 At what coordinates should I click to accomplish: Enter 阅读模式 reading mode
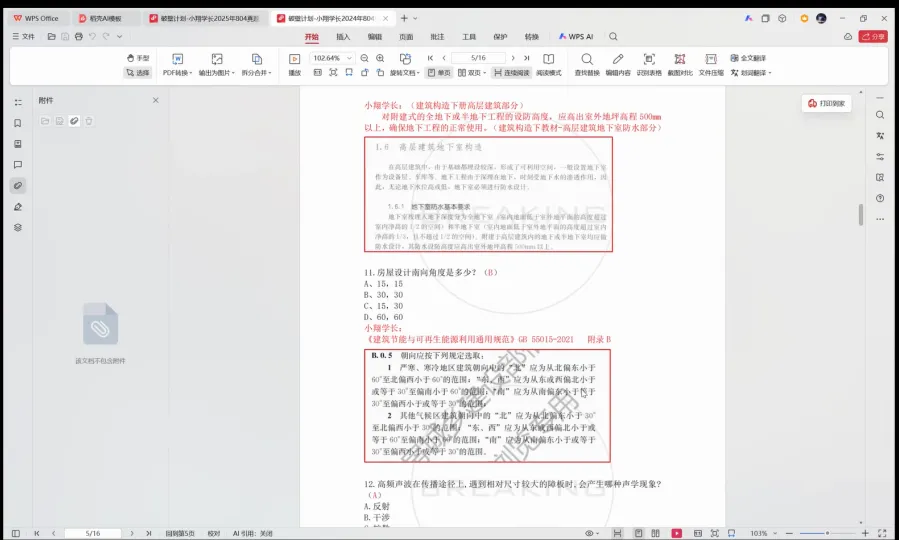(x=549, y=65)
